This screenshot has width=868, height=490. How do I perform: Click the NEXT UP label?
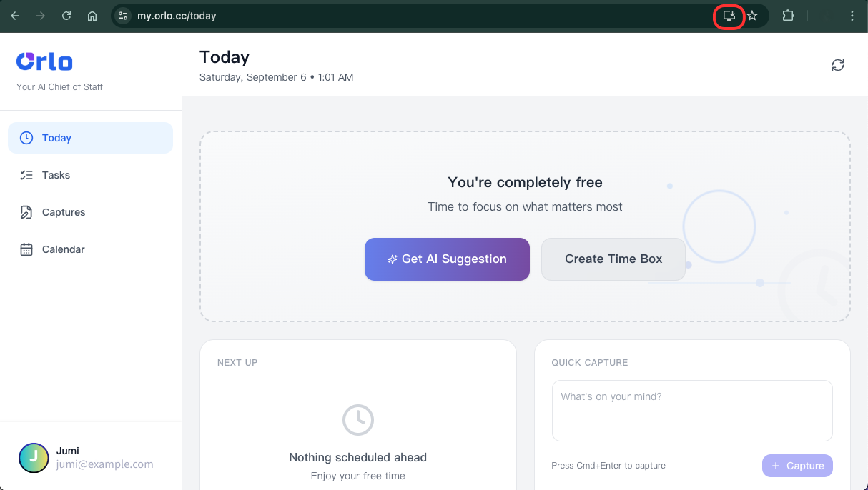[x=237, y=363]
